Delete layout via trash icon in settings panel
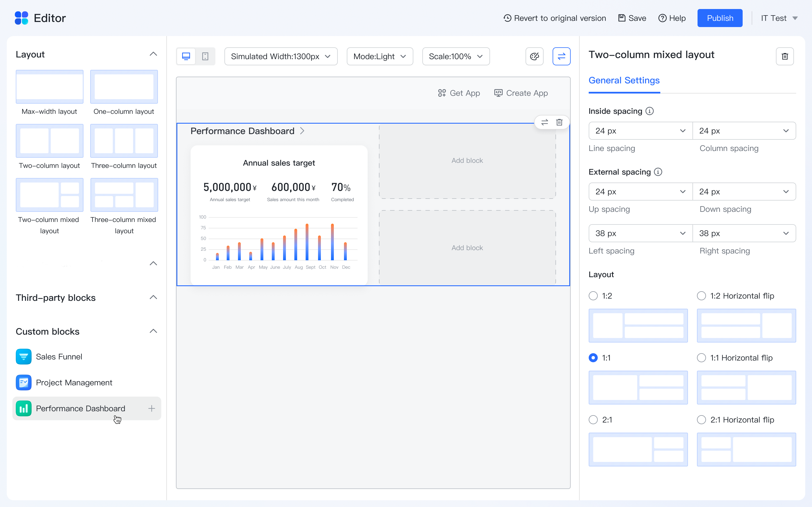 tap(784, 56)
